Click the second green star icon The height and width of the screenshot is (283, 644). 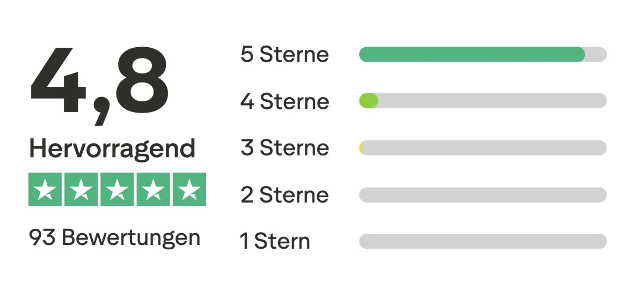81,189
